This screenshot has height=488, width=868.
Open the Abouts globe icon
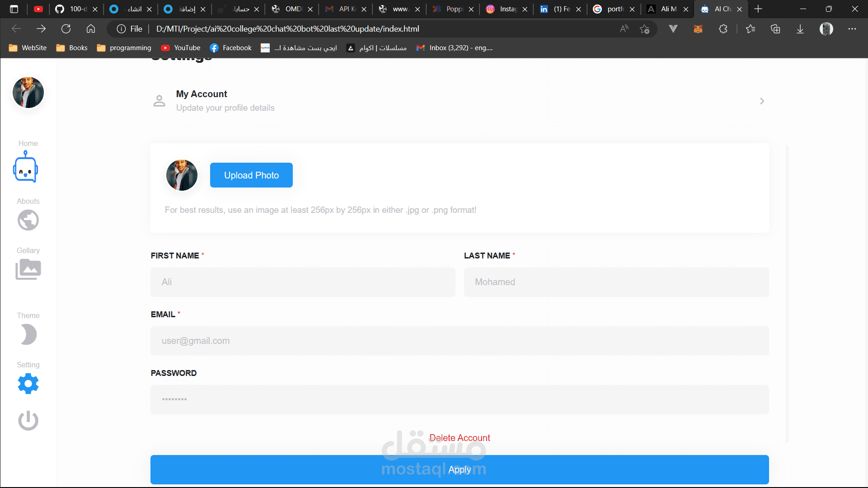[x=28, y=221]
